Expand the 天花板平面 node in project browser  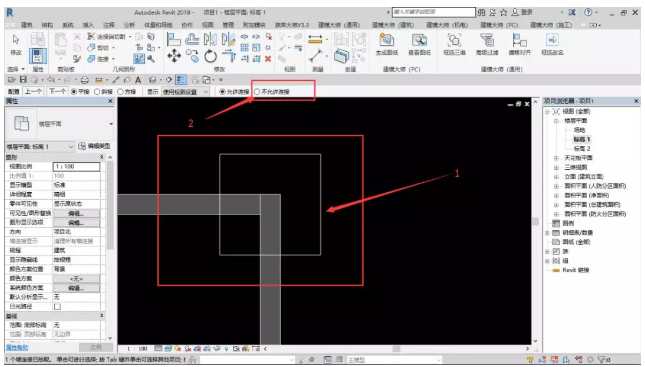tap(556, 158)
